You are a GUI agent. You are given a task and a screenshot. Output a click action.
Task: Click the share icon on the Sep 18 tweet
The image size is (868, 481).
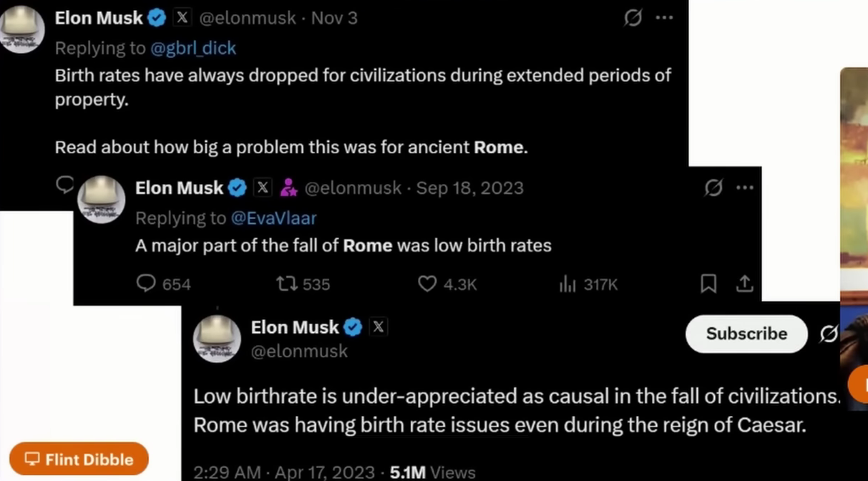click(x=745, y=284)
